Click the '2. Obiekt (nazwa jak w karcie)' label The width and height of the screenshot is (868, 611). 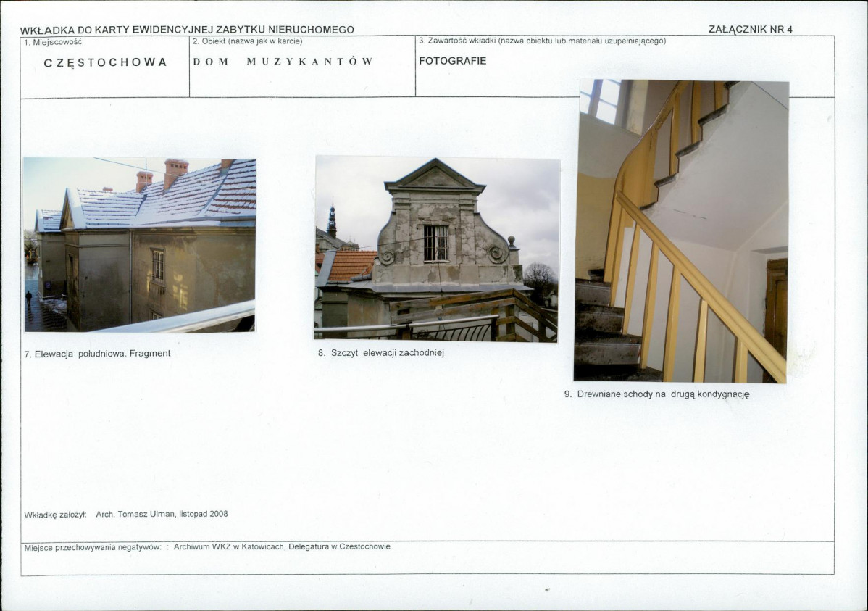(x=247, y=41)
